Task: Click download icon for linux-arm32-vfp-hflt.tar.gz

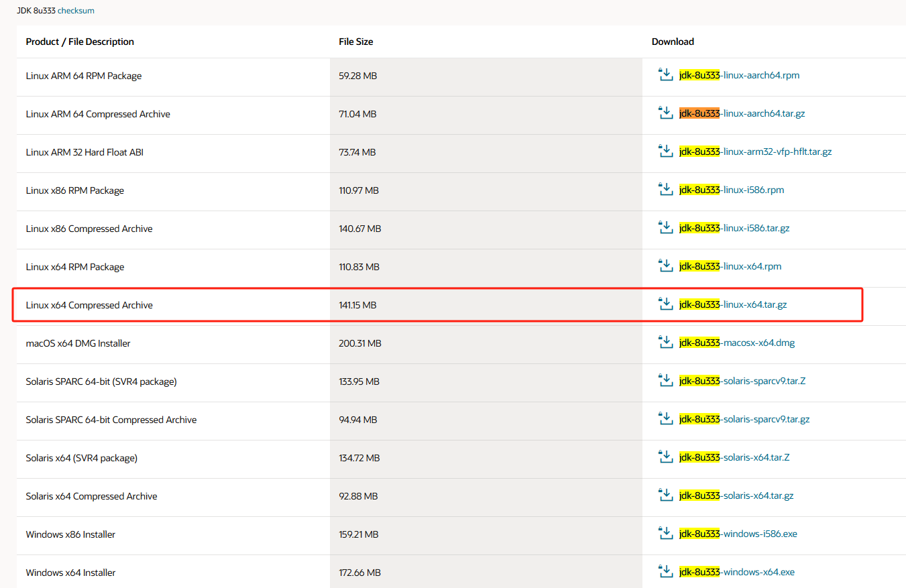Action: click(x=665, y=152)
